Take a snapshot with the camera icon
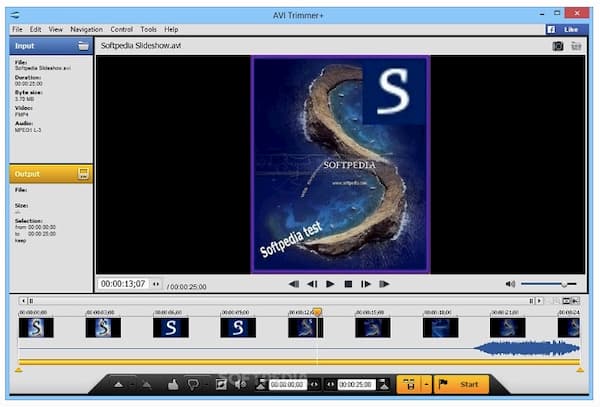Viewport: 600px width, 407px height. tap(558, 46)
